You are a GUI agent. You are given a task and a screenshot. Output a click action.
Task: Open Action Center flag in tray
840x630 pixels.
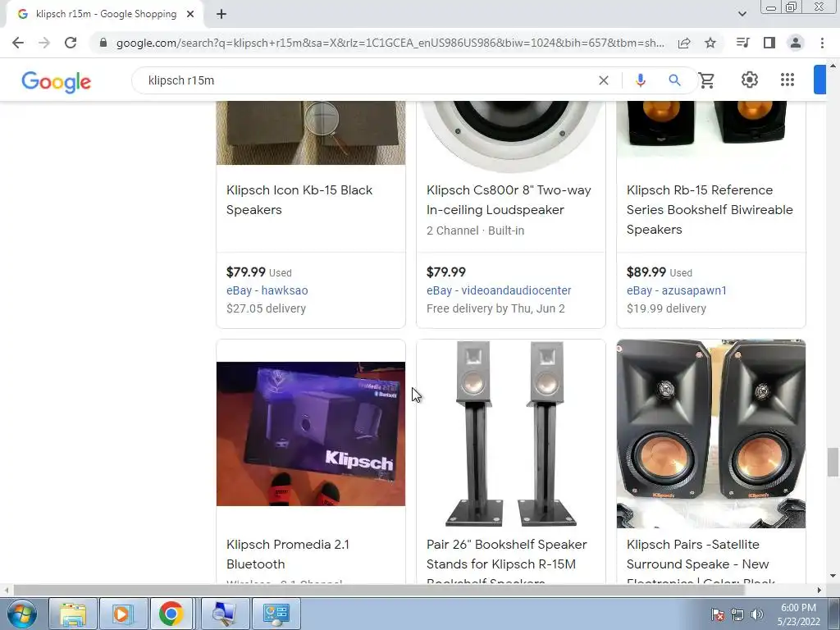click(x=718, y=614)
